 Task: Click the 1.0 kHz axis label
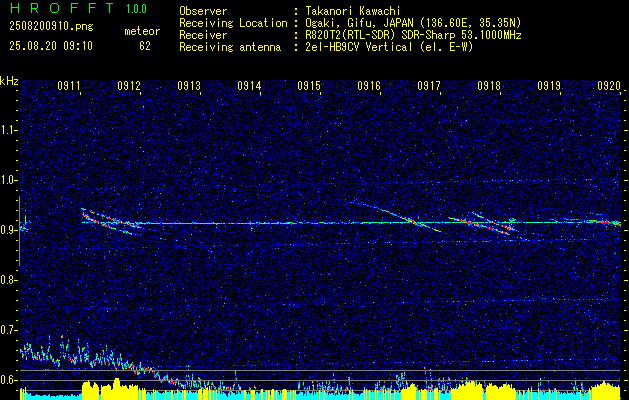pos(9,180)
